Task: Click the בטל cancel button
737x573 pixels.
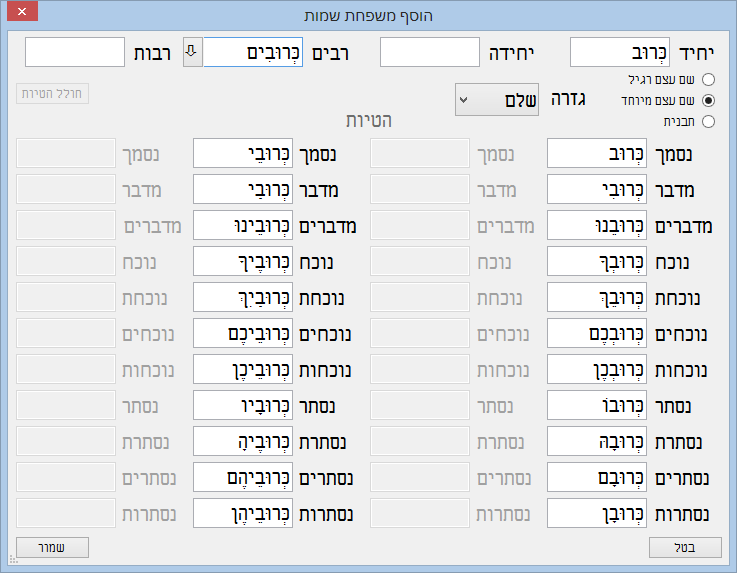Action: pos(685,547)
